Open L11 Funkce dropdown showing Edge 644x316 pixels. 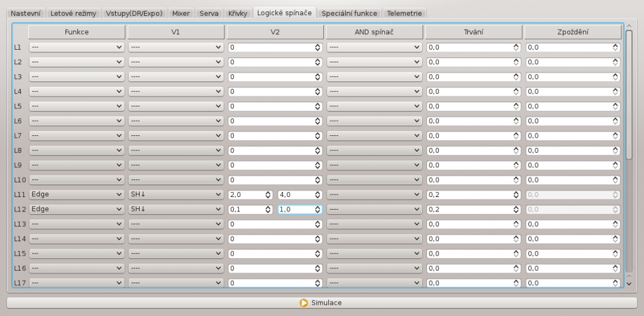pos(76,195)
